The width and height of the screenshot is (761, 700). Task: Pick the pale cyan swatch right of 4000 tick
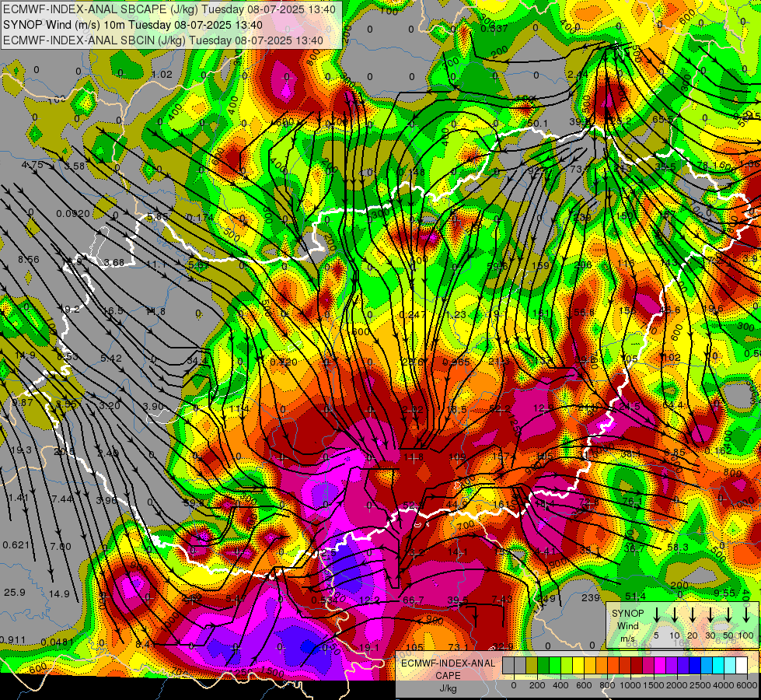coord(730,665)
